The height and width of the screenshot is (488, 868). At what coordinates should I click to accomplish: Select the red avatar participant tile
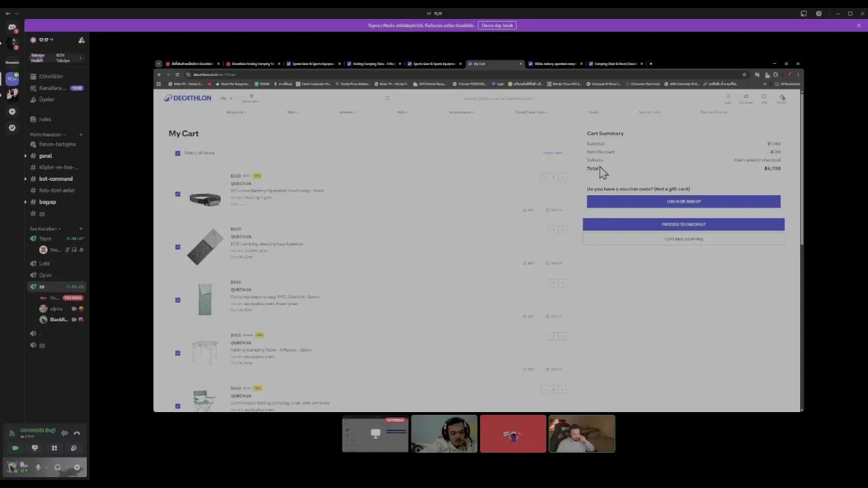[x=513, y=434]
